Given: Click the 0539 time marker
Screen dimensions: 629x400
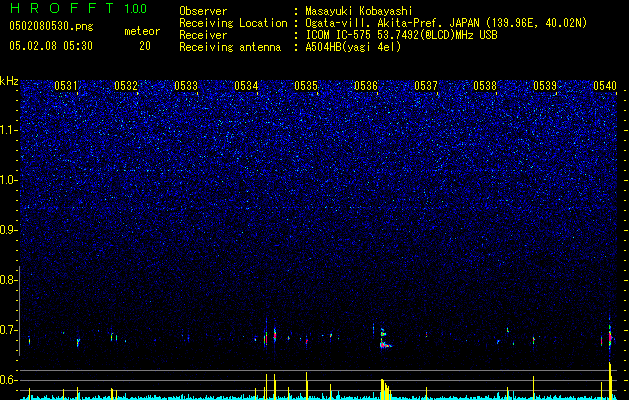Looking at the screenshot, I should point(545,86).
